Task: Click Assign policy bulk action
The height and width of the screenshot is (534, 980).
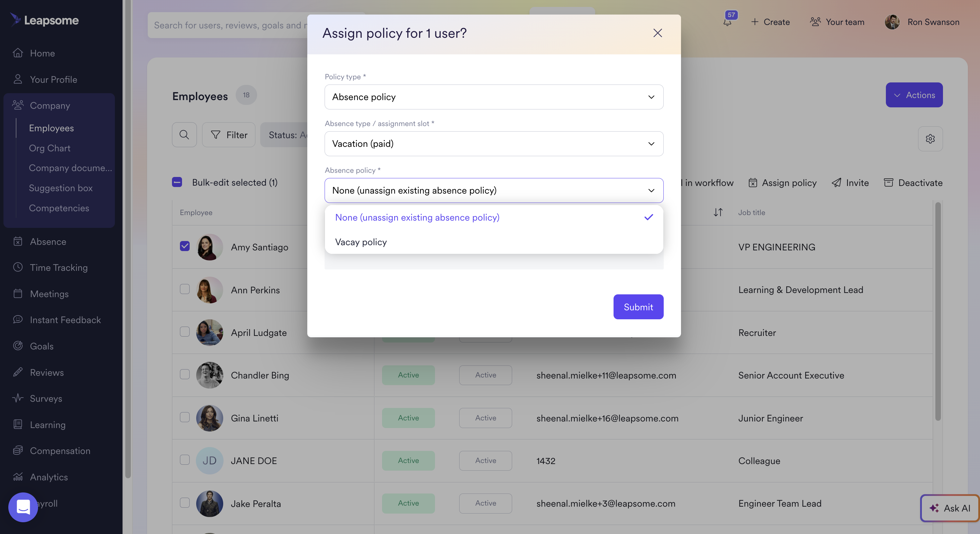Action: [x=782, y=182]
